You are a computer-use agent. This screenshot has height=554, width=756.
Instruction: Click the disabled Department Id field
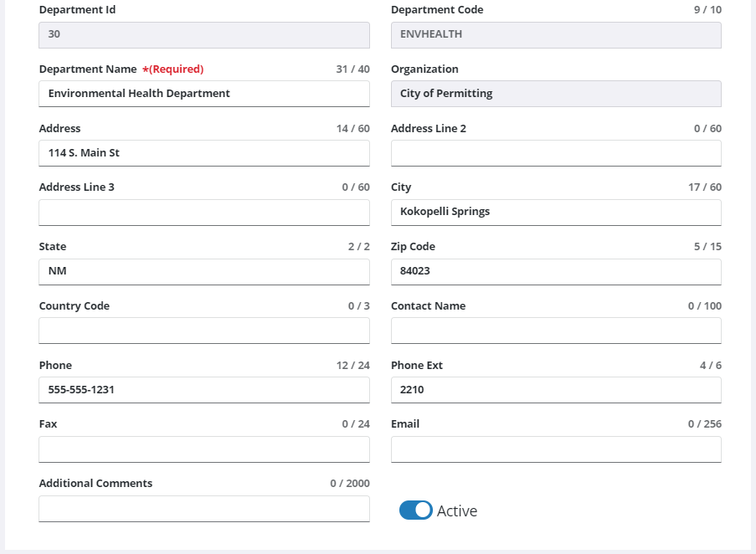click(x=203, y=34)
